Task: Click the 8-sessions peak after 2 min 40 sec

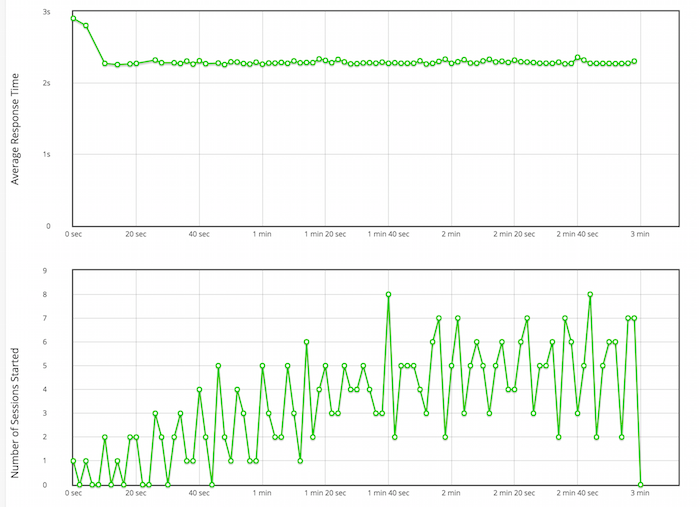Action: point(590,295)
